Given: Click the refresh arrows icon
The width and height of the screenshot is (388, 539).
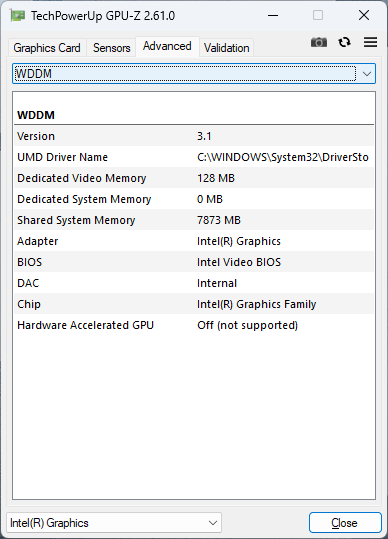Looking at the screenshot, I should (x=344, y=42).
